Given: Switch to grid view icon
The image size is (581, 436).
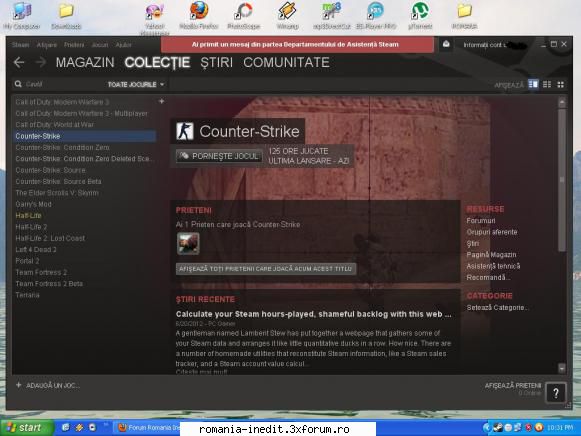Looking at the screenshot, I should [561, 84].
